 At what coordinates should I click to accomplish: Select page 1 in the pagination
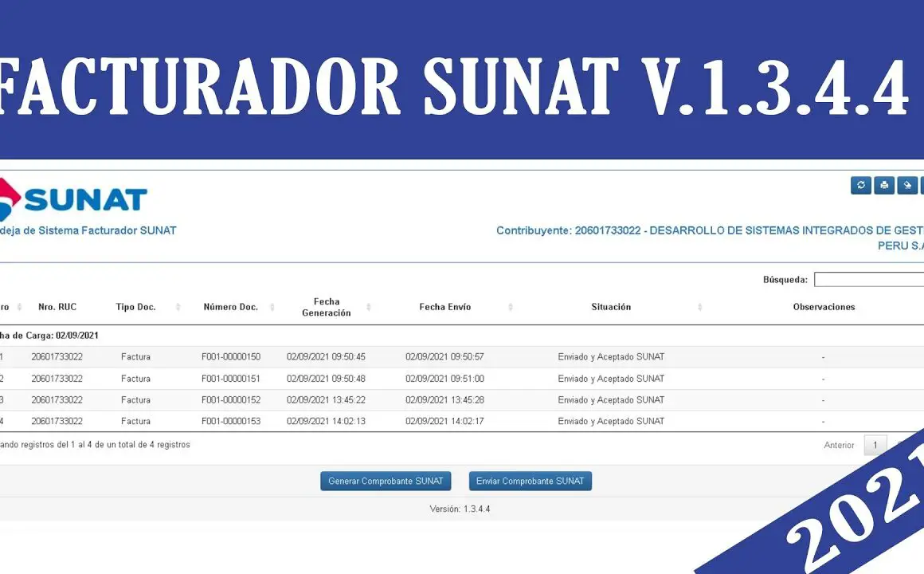pos(875,445)
